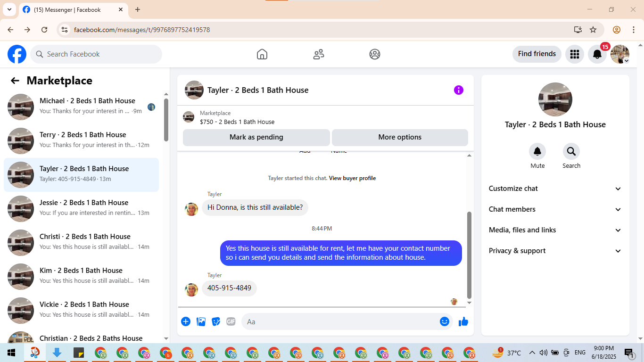Bookmark this tab with the star icon

click(593, 30)
